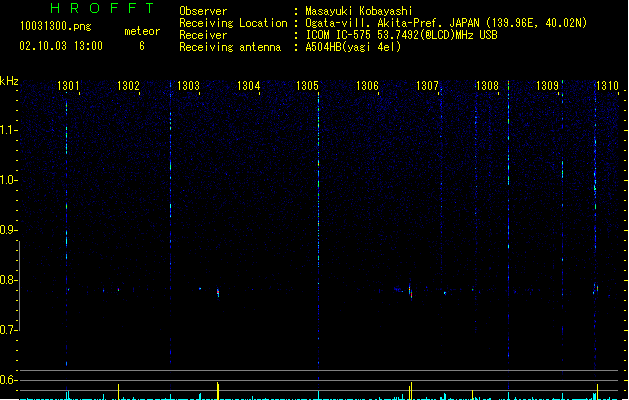
Task: Click the 1310 time marker
Action: pos(607,86)
